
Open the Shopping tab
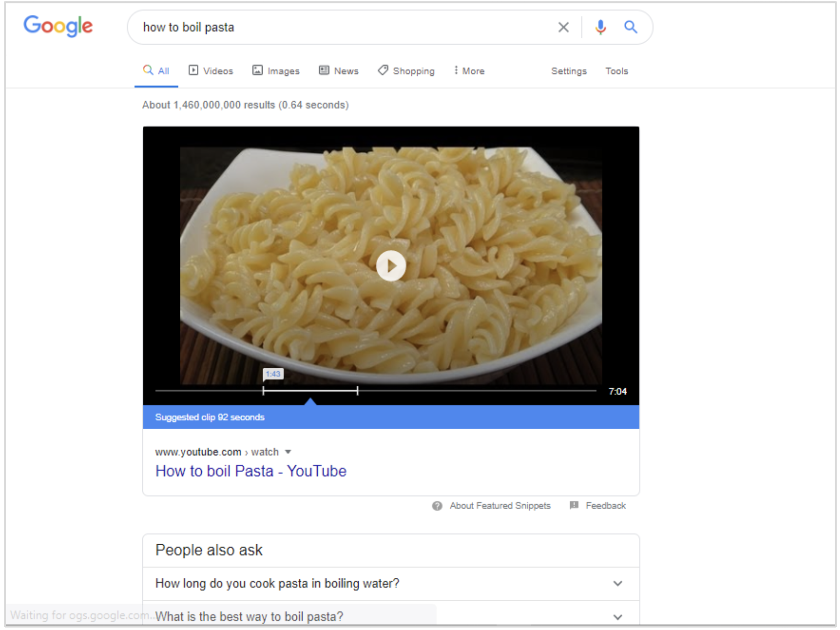pos(406,71)
